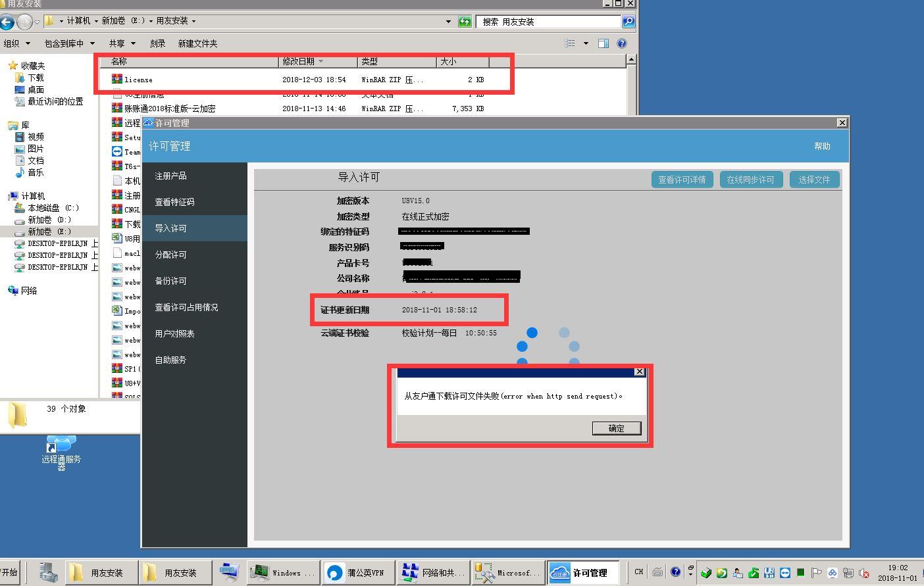This screenshot has height=586, width=924.
Task: Open Explorer help question-mark icon
Action: [621, 43]
